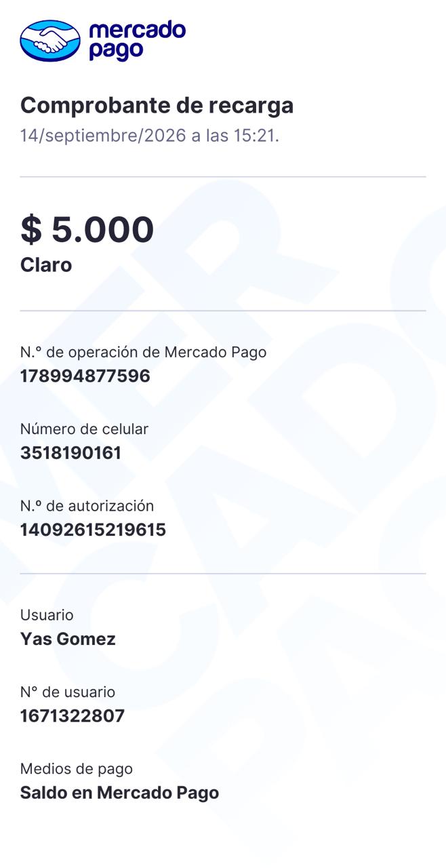Click the N.º de autorización label
Viewport: 446px width, 868px height.
pyautogui.click(x=87, y=506)
